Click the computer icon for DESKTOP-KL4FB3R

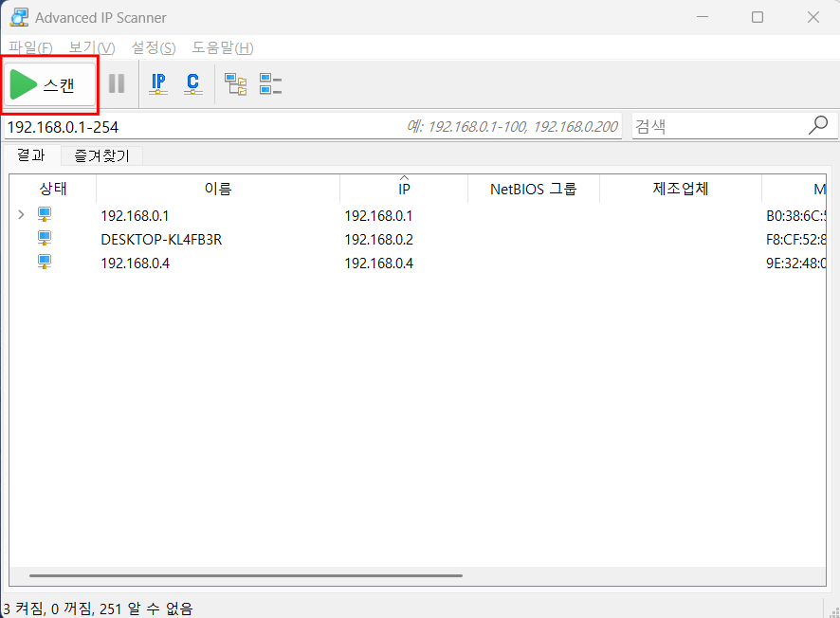(45, 238)
